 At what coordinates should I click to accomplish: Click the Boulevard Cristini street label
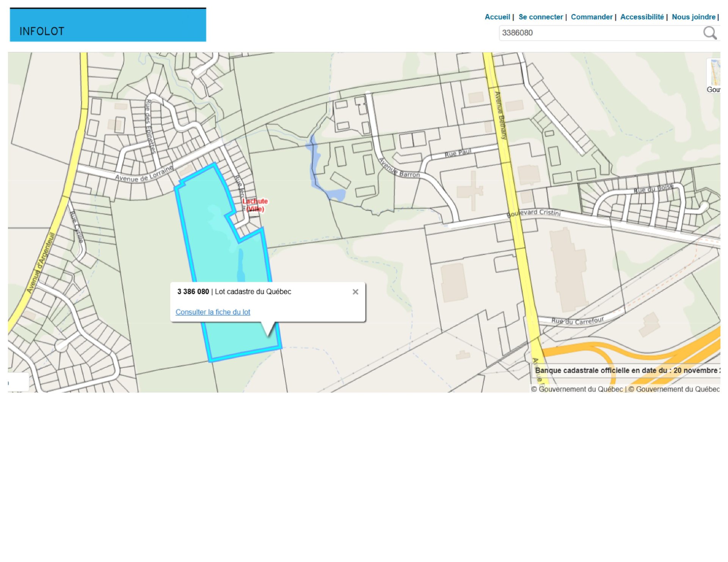534,213
